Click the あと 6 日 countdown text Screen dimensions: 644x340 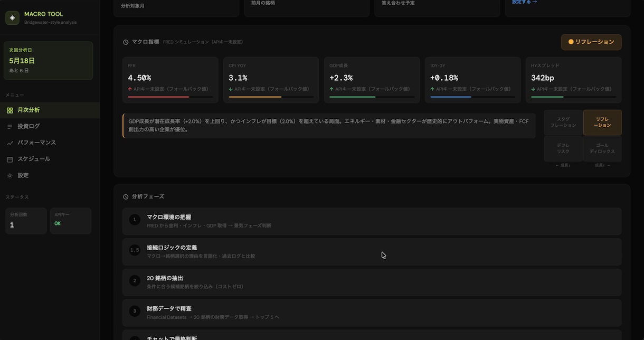coord(19,71)
